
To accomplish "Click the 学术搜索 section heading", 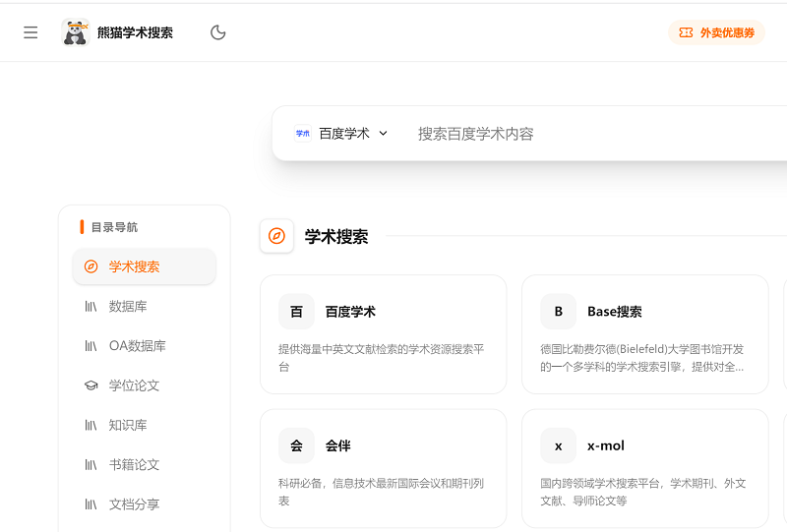I will point(336,236).
